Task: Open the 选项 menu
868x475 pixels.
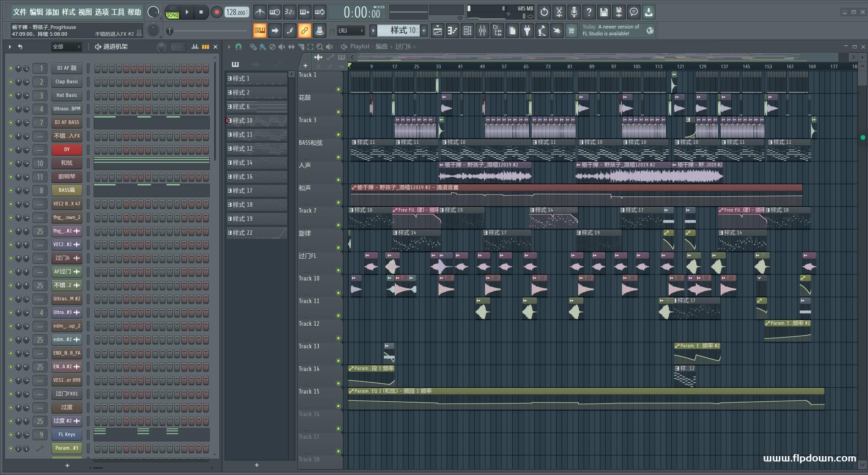Action: (x=101, y=12)
